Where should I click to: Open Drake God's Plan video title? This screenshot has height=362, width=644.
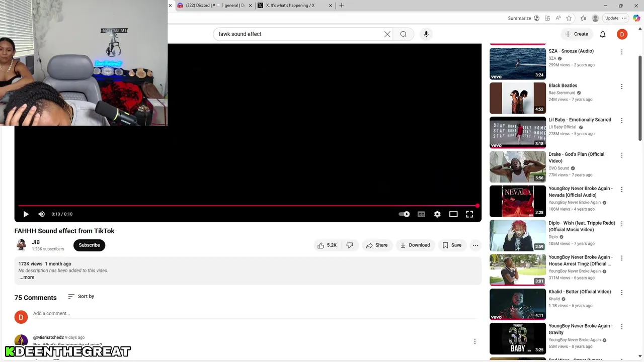[577, 158]
